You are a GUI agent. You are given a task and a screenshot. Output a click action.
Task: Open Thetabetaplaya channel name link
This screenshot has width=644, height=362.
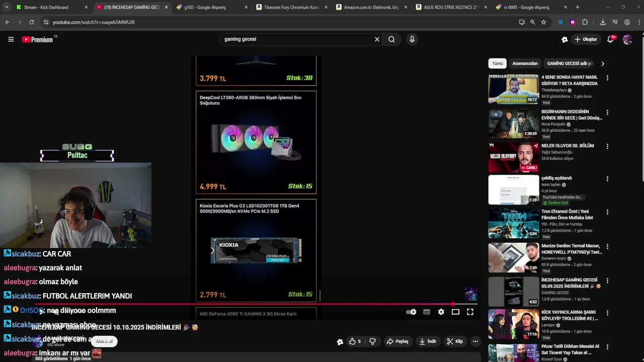tap(554, 90)
